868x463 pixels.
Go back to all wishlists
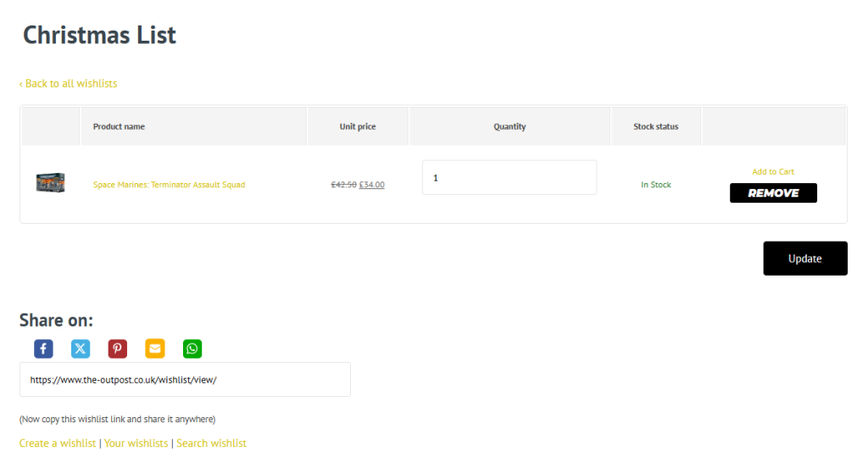pyautogui.click(x=69, y=84)
